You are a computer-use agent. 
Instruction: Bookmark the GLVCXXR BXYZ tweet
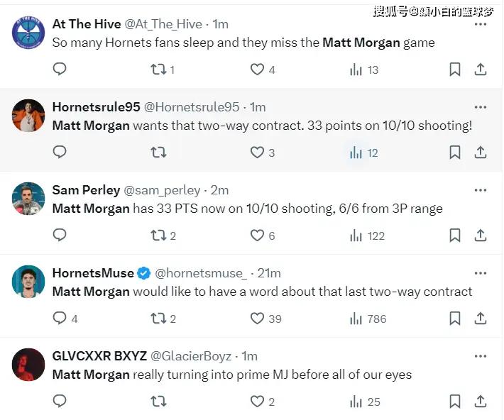pyautogui.click(x=455, y=402)
